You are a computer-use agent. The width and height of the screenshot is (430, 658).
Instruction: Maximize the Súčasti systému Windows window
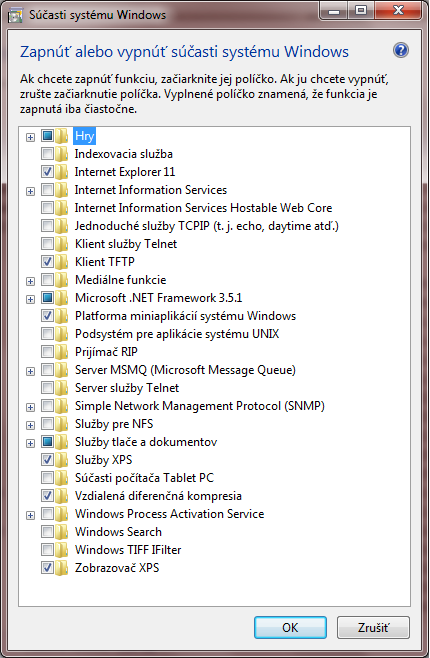[x=361, y=10]
